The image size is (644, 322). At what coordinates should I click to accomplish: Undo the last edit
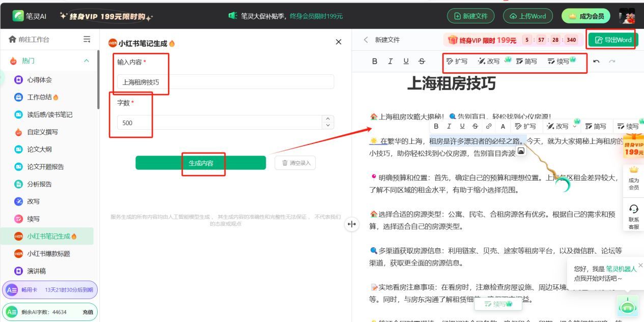(x=596, y=61)
